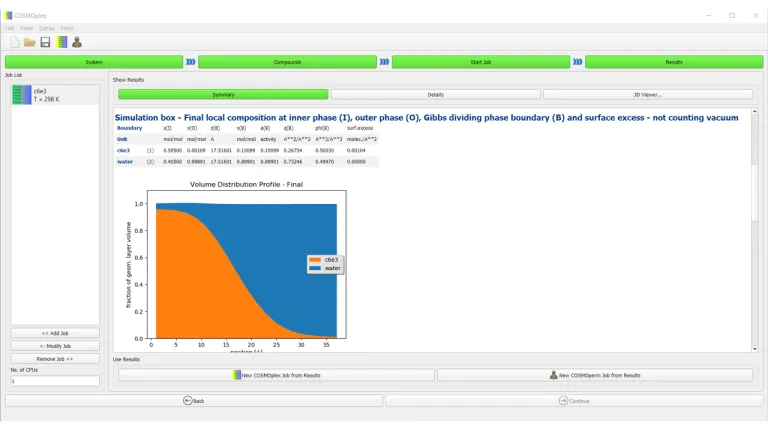The height and width of the screenshot is (432, 768).
Task: Open the Help menu
Action: click(x=67, y=28)
